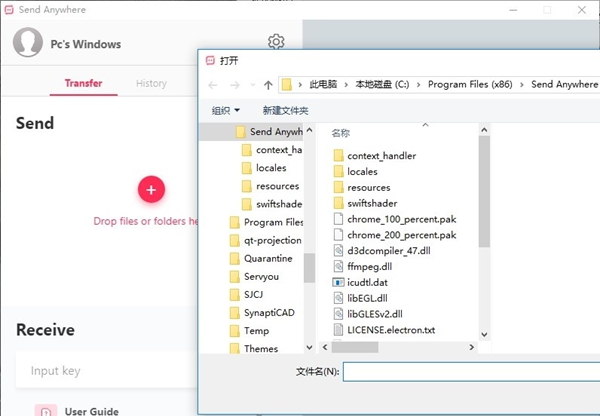Select resources folder in file list
Image resolution: width=600 pixels, height=416 pixels.
pos(362,188)
